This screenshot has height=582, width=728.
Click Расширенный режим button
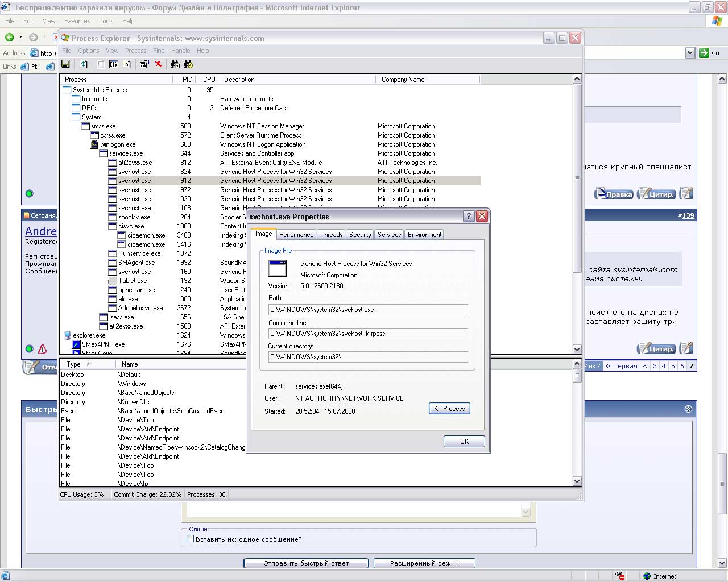click(x=424, y=563)
